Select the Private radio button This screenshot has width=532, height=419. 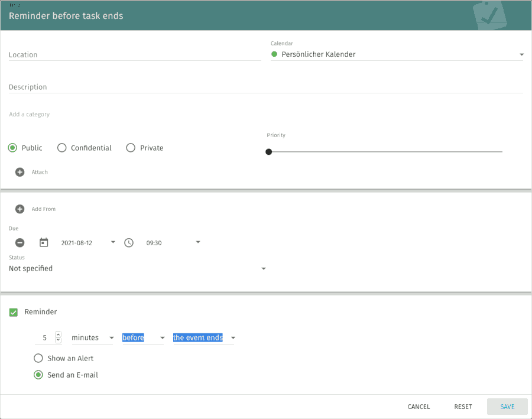[131, 148]
